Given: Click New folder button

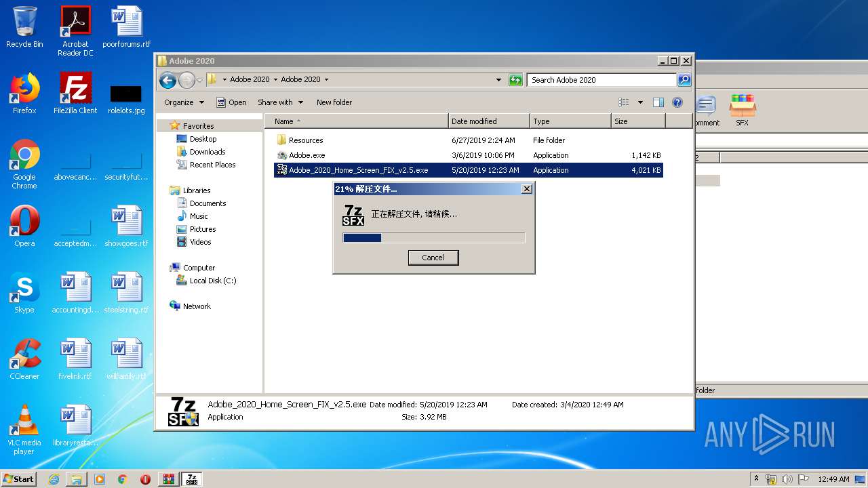Looking at the screenshot, I should [334, 102].
